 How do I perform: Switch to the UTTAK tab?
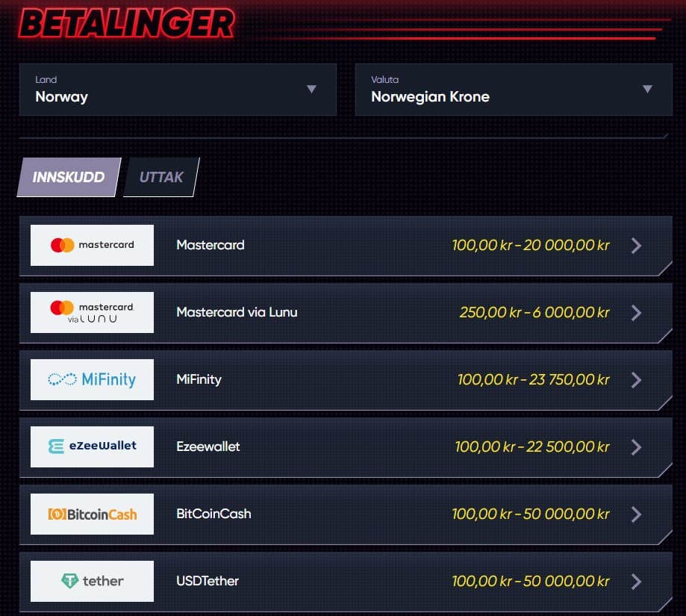pyautogui.click(x=161, y=177)
